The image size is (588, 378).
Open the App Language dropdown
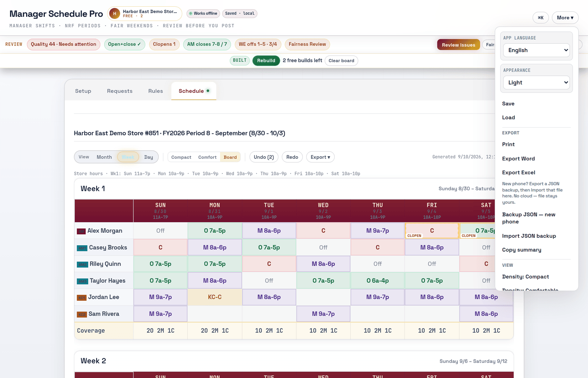tap(537, 50)
